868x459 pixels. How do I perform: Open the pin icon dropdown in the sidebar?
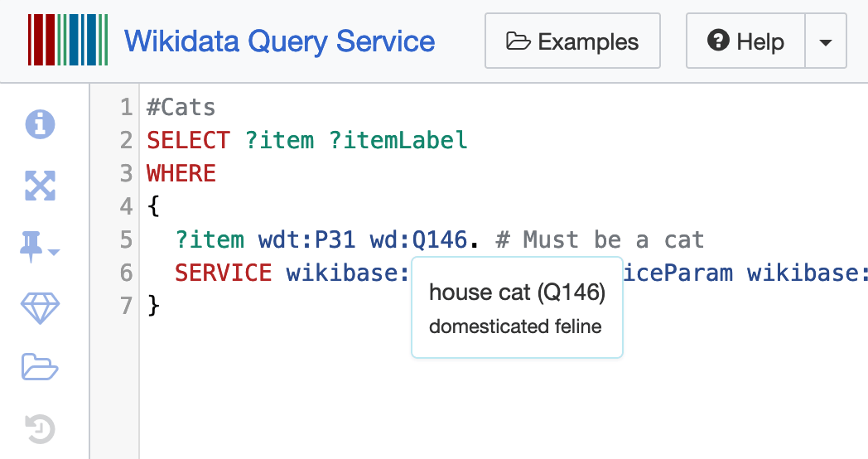coord(39,246)
